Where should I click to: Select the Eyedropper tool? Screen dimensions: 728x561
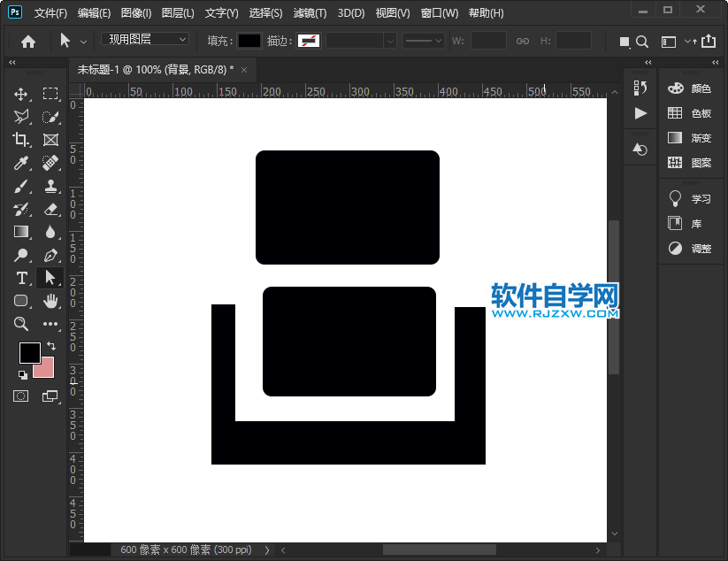[21, 163]
